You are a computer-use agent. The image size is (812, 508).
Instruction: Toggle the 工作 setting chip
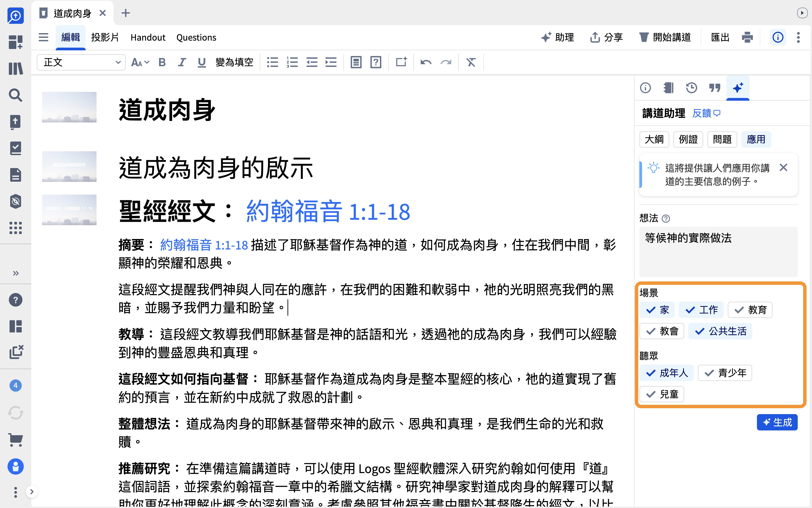(x=701, y=310)
